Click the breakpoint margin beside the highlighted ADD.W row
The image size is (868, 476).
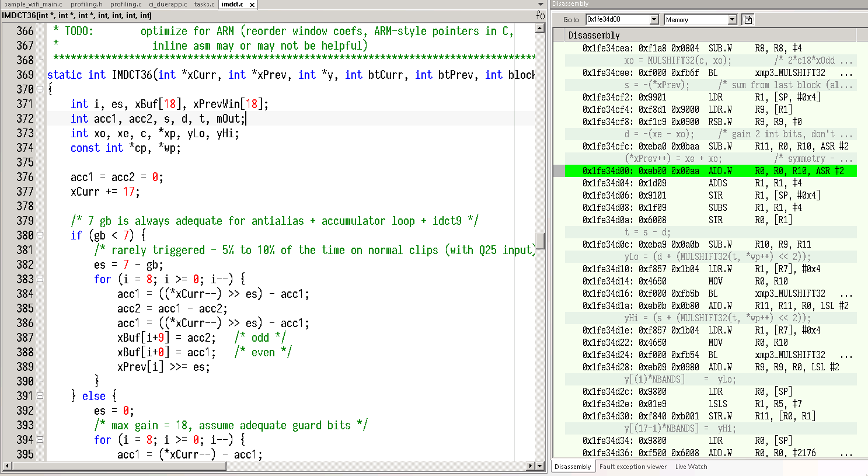click(x=559, y=171)
